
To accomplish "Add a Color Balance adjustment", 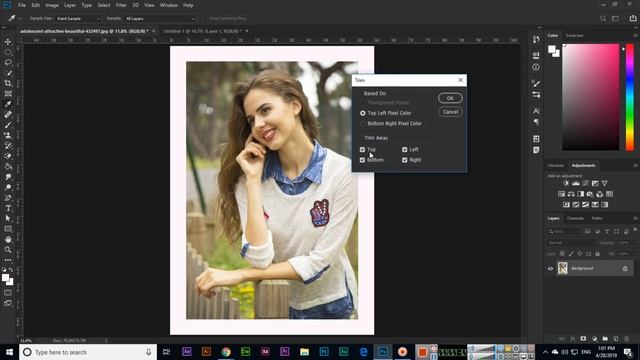I will [x=571, y=194].
